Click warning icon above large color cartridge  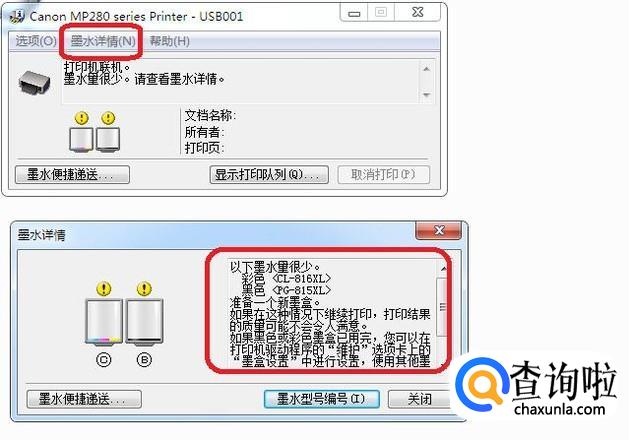104,288
